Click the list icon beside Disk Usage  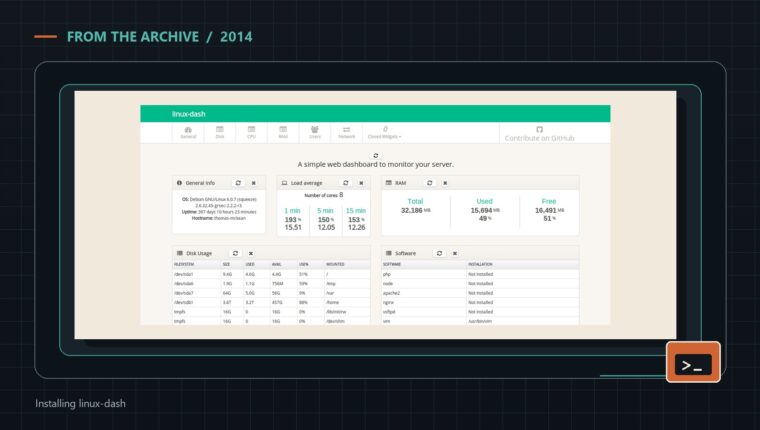pos(180,253)
